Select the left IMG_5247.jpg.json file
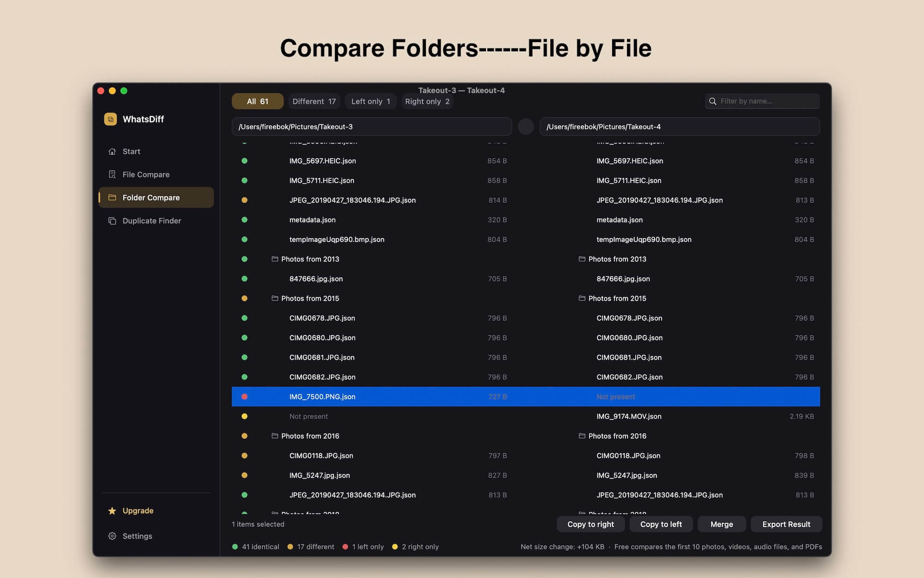 pos(320,475)
